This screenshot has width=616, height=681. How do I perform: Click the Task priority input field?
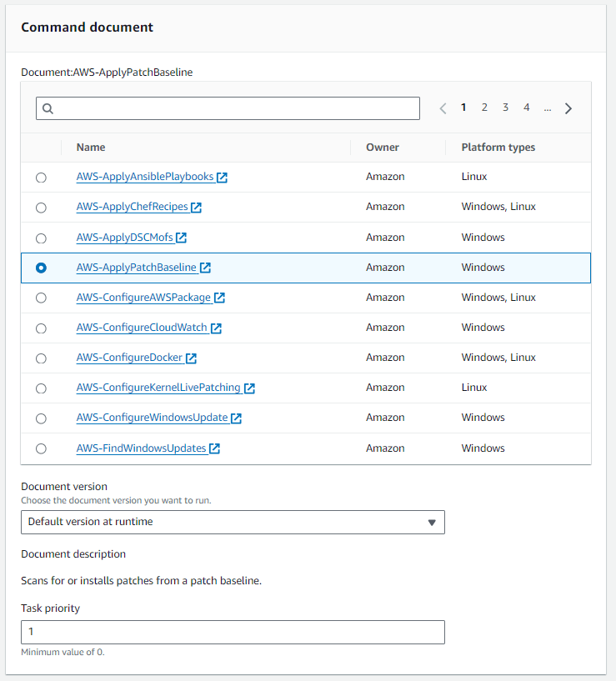tap(233, 632)
